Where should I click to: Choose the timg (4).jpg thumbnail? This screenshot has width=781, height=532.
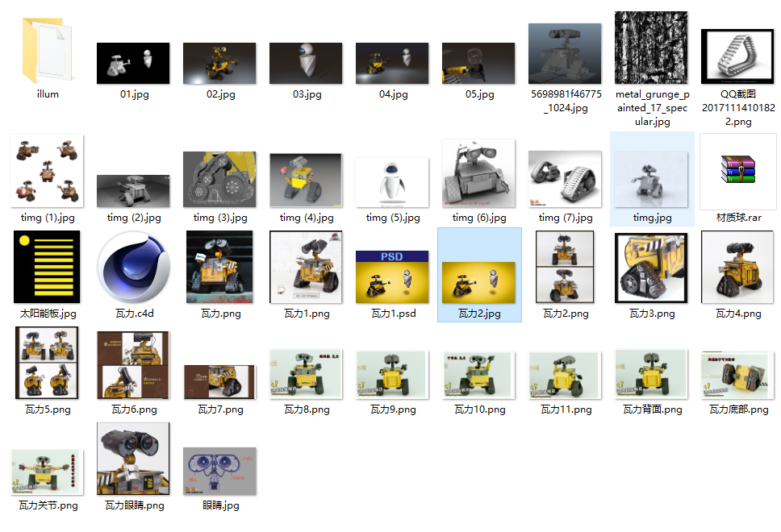[306, 180]
